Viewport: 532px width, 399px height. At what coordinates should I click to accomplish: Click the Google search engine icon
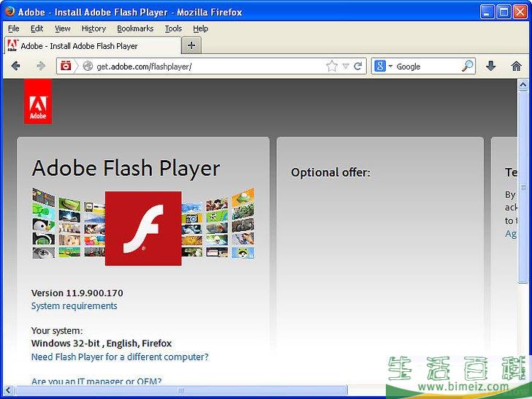(380, 66)
